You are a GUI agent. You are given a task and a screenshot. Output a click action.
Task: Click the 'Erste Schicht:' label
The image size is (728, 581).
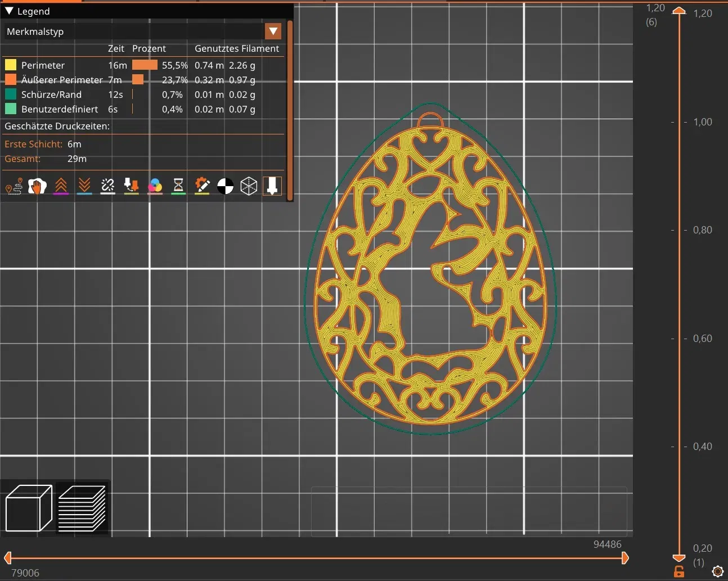(x=33, y=144)
